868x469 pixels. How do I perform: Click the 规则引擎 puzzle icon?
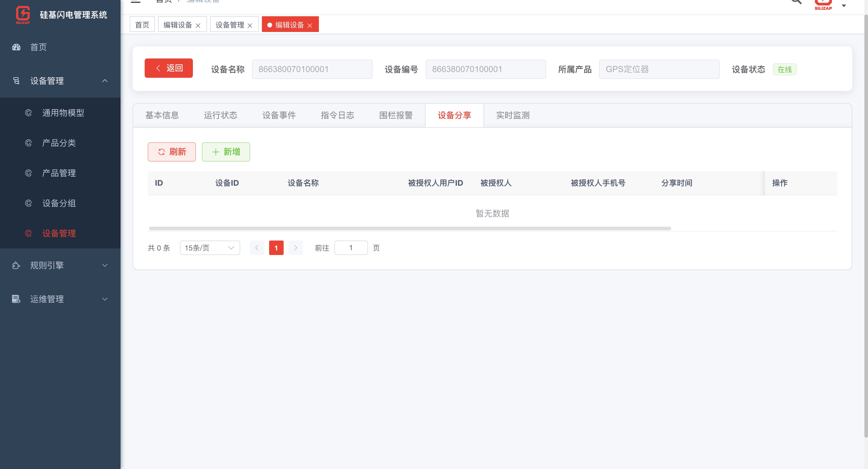click(x=16, y=266)
